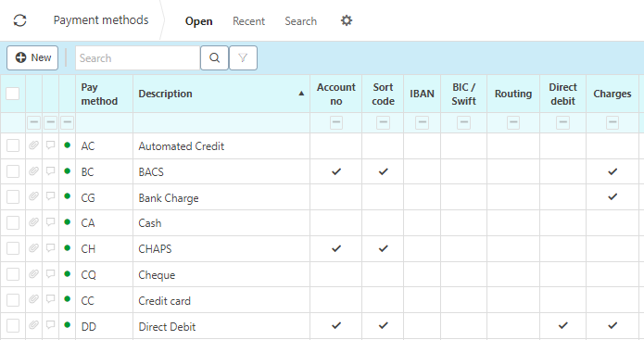Click the attachment paperclip for Bank Charge row
The height and width of the screenshot is (340, 644).
pos(33,196)
